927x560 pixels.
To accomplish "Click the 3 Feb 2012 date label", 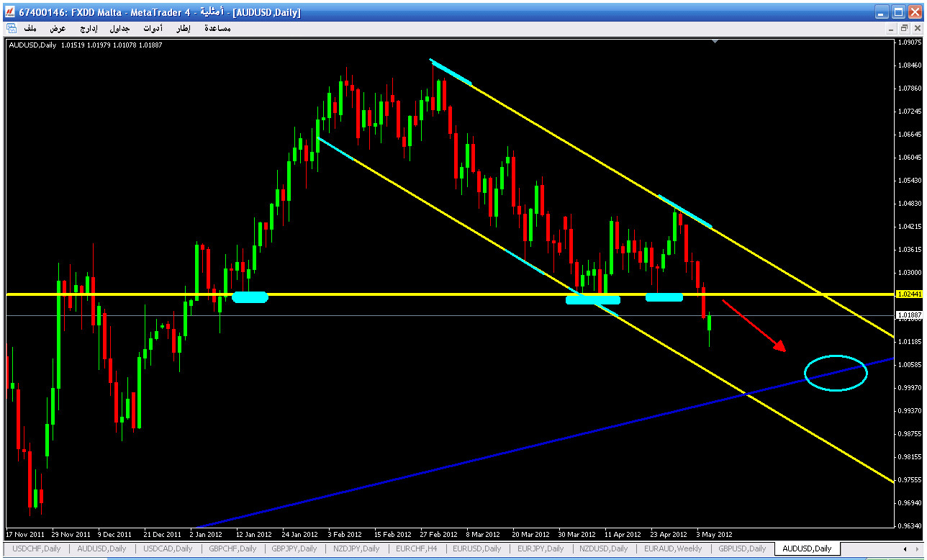I will 345,535.
